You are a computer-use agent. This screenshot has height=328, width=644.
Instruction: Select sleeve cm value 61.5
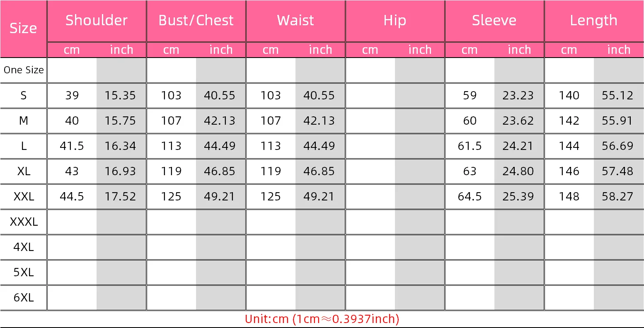pyautogui.click(x=470, y=146)
